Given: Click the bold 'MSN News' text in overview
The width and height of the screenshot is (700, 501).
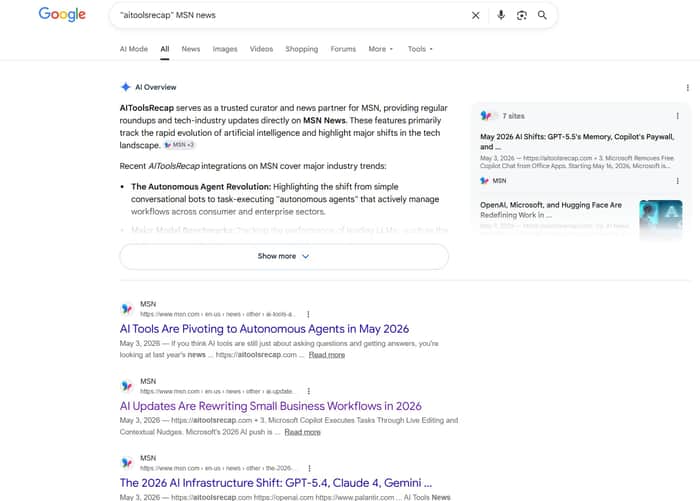Looking at the screenshot, I should [324, 121].
